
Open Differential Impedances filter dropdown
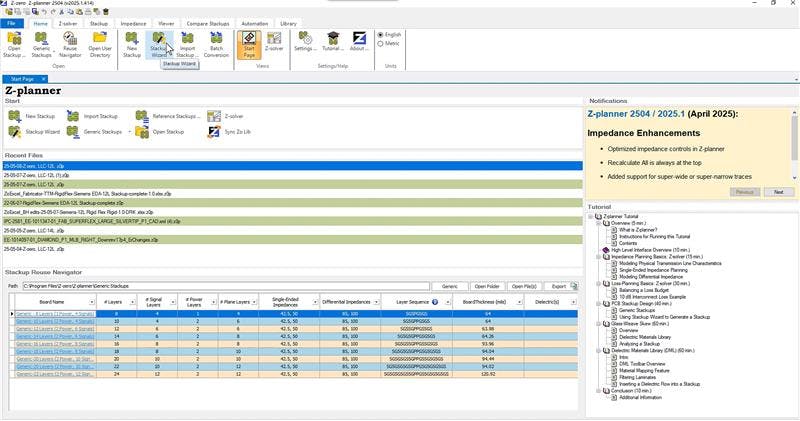(376, 302)
